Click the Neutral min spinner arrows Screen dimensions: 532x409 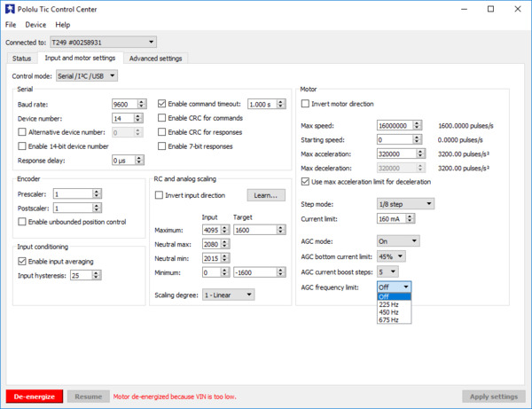[x=225, y=258]
